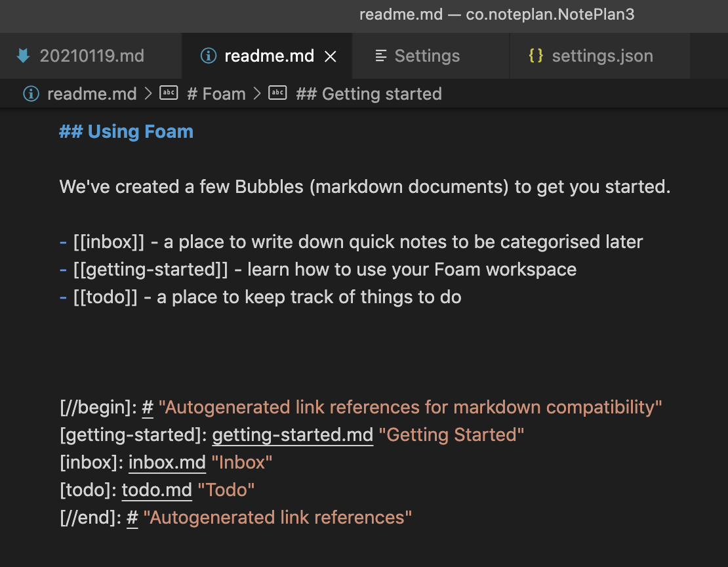Expand the # Foam breadcrumb dropdown
The width and height of the screenshot is (728, 567).
216,93
